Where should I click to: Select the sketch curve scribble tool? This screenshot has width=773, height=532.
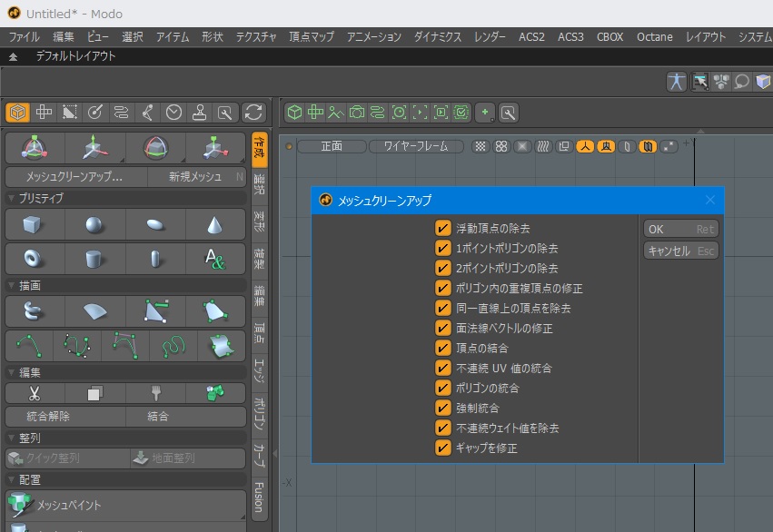pos(173,346)
